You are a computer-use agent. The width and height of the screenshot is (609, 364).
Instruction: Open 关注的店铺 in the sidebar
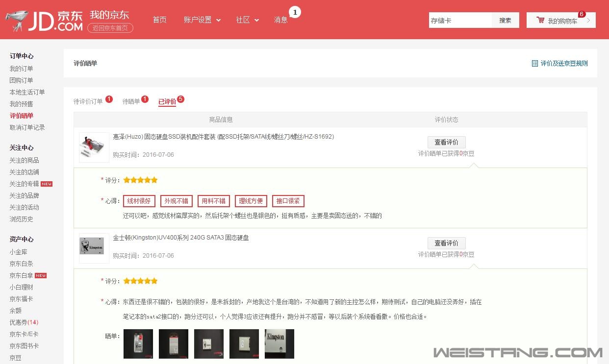[x=25, y=172]
